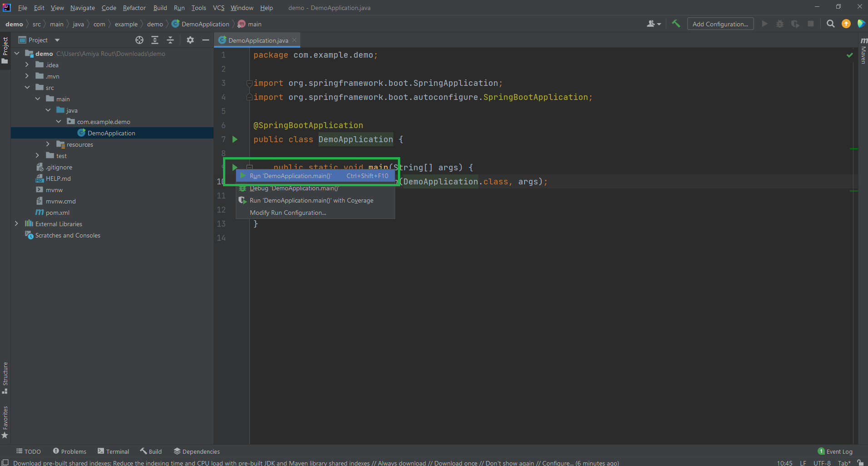Open the Terminal tool window
This screenshot has height=466, width=868.
pos(113,451)
